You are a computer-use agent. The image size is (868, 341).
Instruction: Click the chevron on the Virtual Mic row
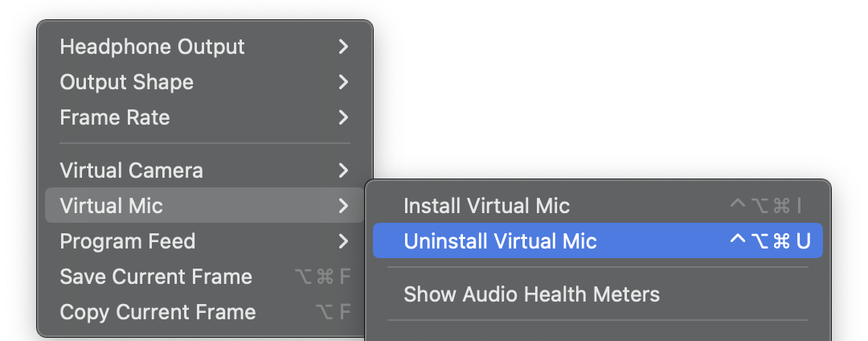344,206
